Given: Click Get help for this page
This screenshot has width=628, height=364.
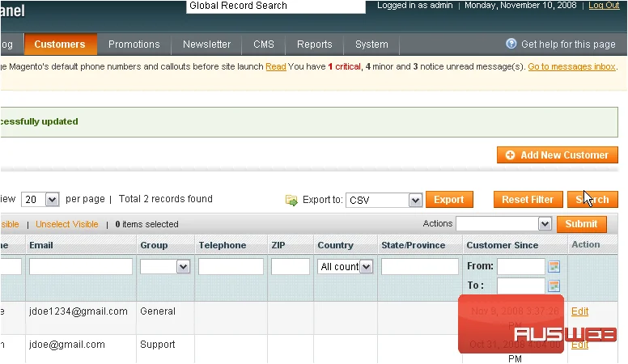Looking at the screenshot, I should coord(568,44).
